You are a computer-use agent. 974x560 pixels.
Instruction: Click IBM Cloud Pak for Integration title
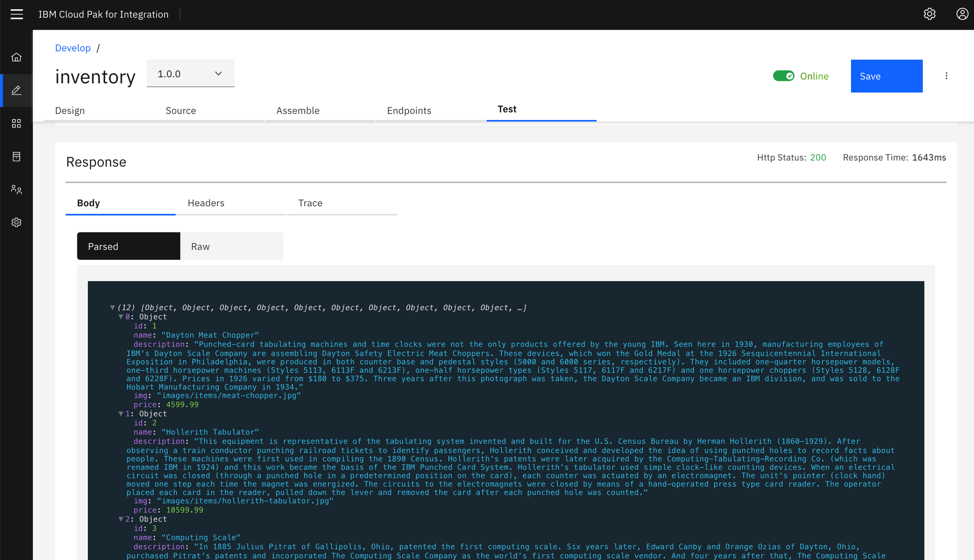(104, 14)
